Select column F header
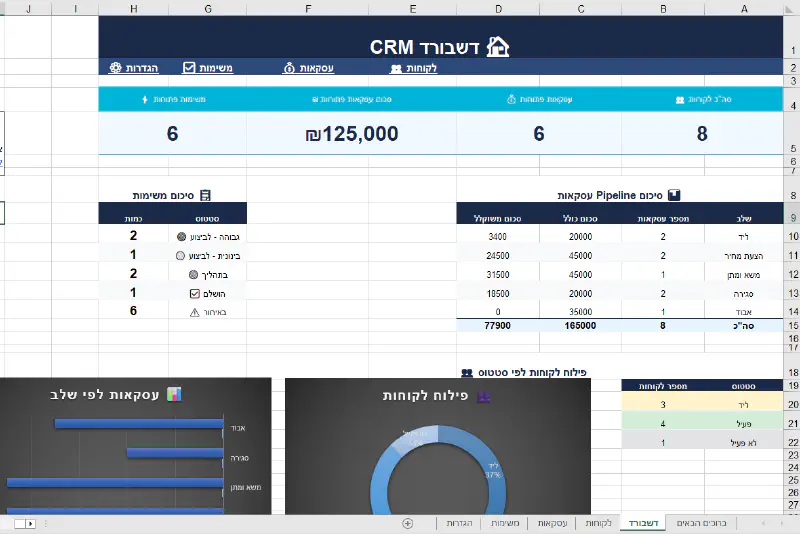This screenshot has width=800, height=534. click(x=308, y=8)
